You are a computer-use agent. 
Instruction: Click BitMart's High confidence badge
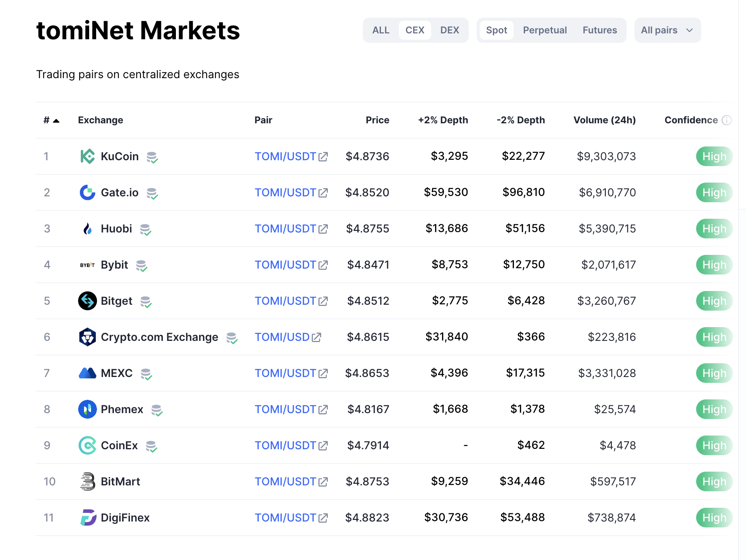[714, 481]
